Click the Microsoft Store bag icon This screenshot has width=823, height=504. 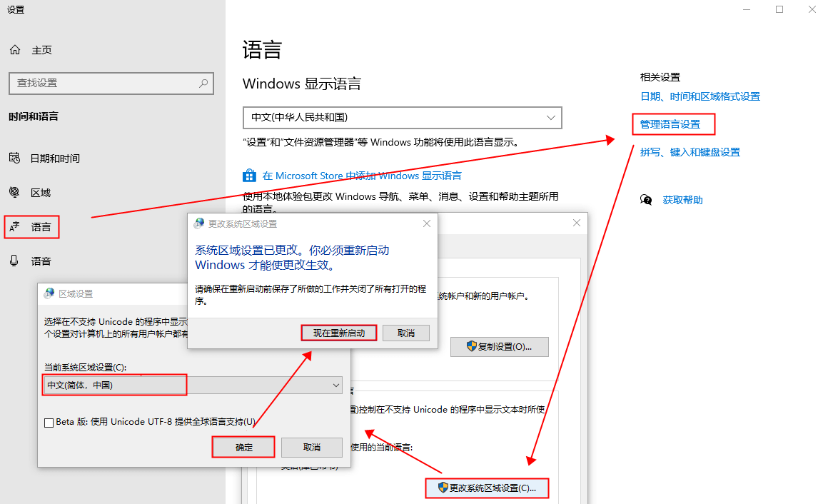(249, 176)
